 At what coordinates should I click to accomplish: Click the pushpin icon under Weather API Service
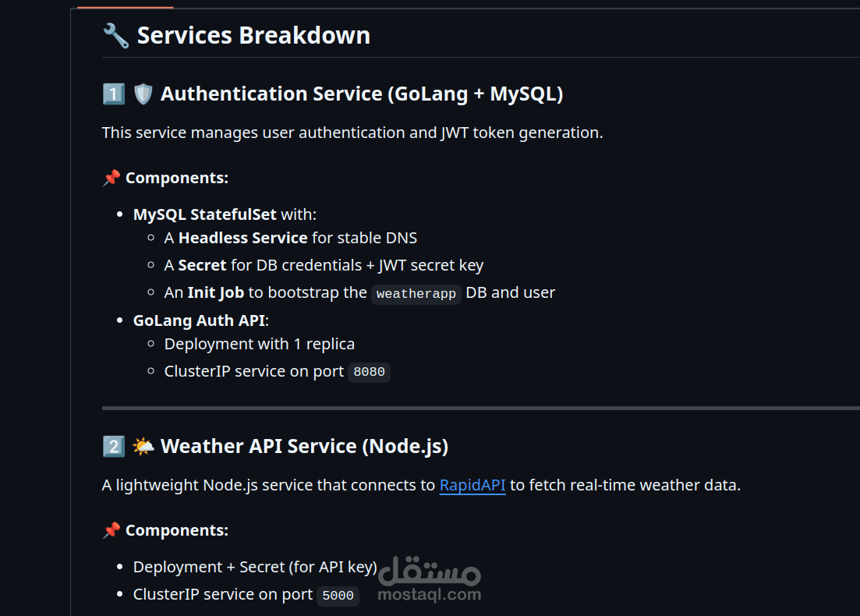coord(111,530)
